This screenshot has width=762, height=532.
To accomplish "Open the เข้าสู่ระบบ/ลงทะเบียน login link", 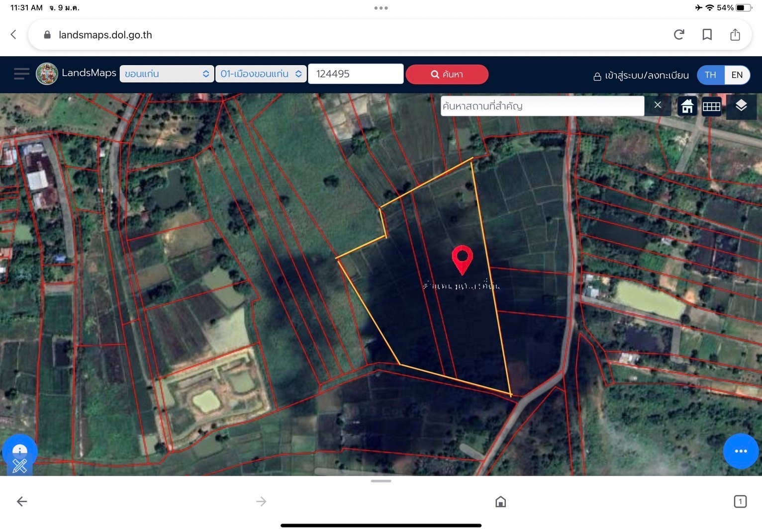I will click(641, 76).
